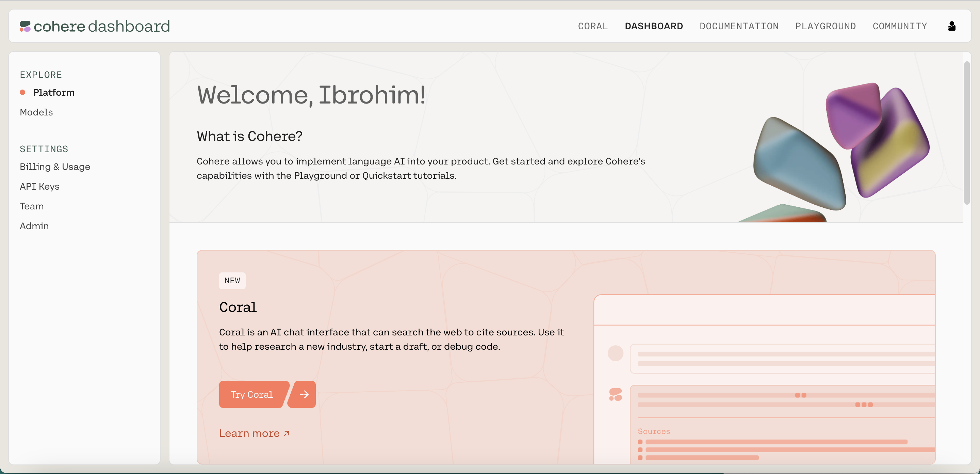Open the Coral top navigation item
This screenshot has height=474, width=980.
coord(593,26)
